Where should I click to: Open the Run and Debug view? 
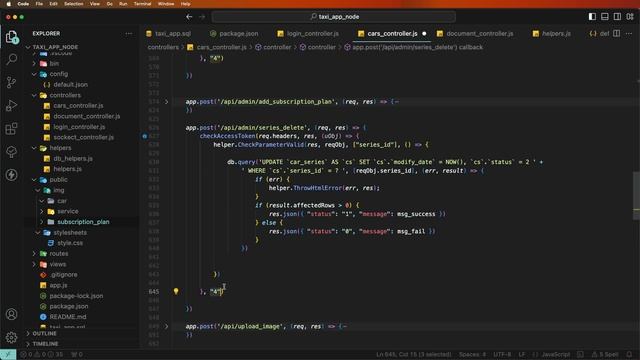pyautogui.click(x=11, y=105)
